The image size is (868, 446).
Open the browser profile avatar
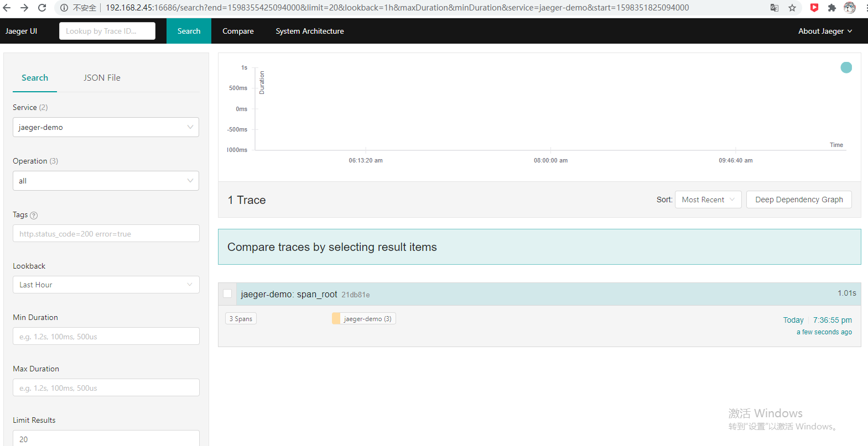point(850,8)
